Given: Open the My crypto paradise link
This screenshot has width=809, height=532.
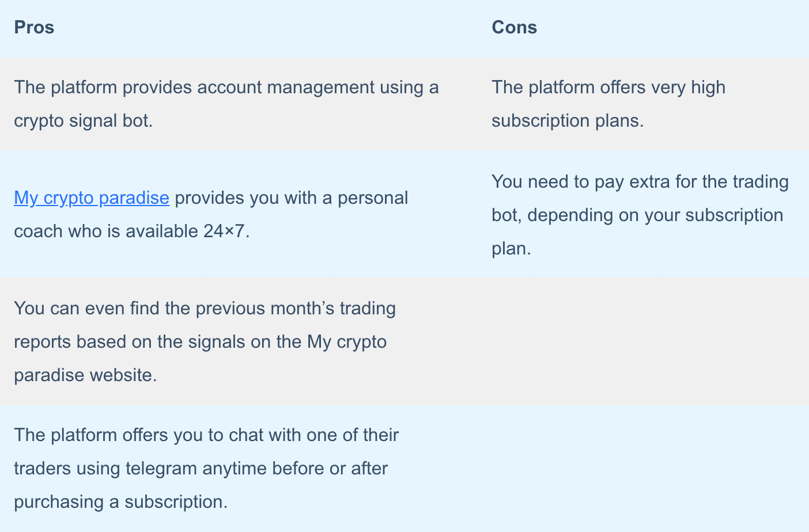Looking at the screenshot, I should click(92, 197).
